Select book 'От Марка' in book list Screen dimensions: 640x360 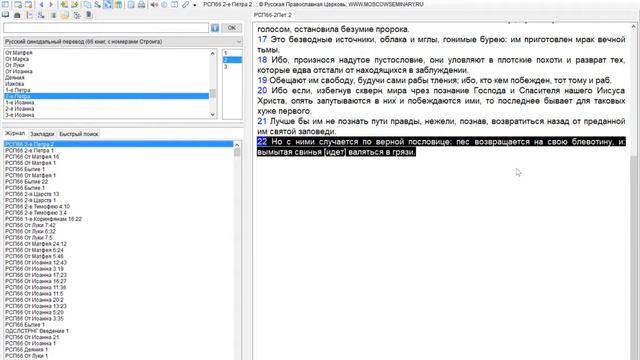[x=17, y=59]
